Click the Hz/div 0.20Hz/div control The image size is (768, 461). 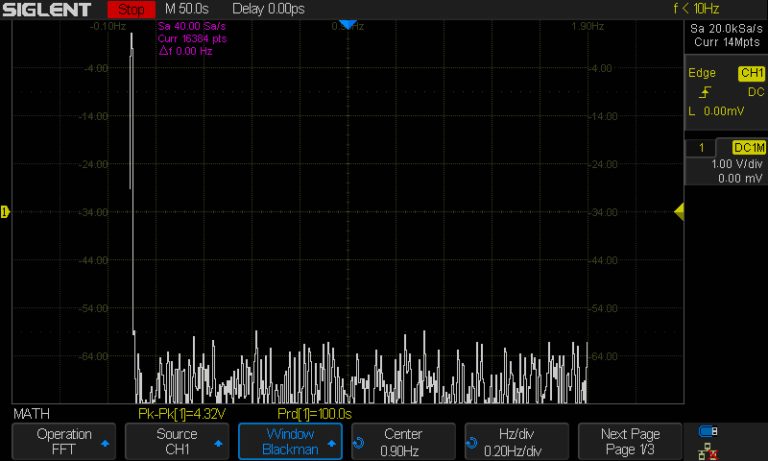[x=516, y=441]
